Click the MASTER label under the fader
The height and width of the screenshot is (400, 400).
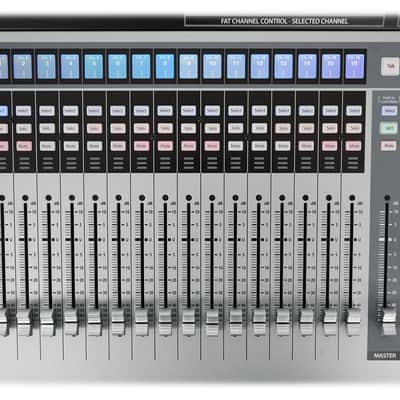[x=385, y=356]
